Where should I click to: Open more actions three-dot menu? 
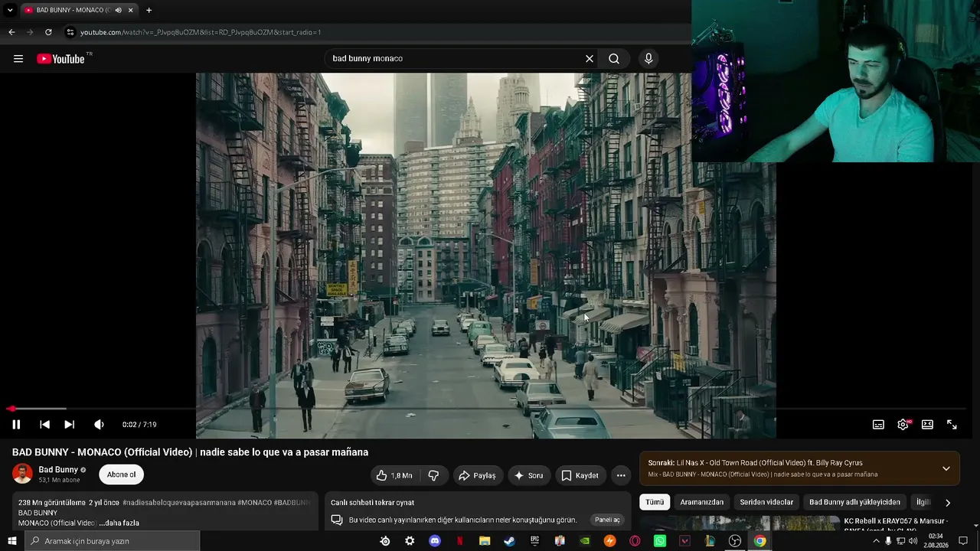[x=621, y=475]
